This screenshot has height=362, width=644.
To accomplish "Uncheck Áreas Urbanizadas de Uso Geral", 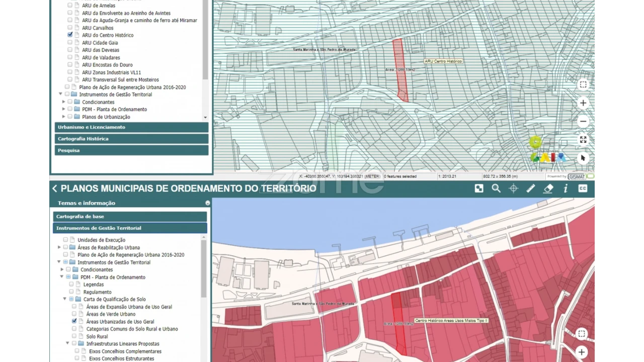I will [74, 321].
